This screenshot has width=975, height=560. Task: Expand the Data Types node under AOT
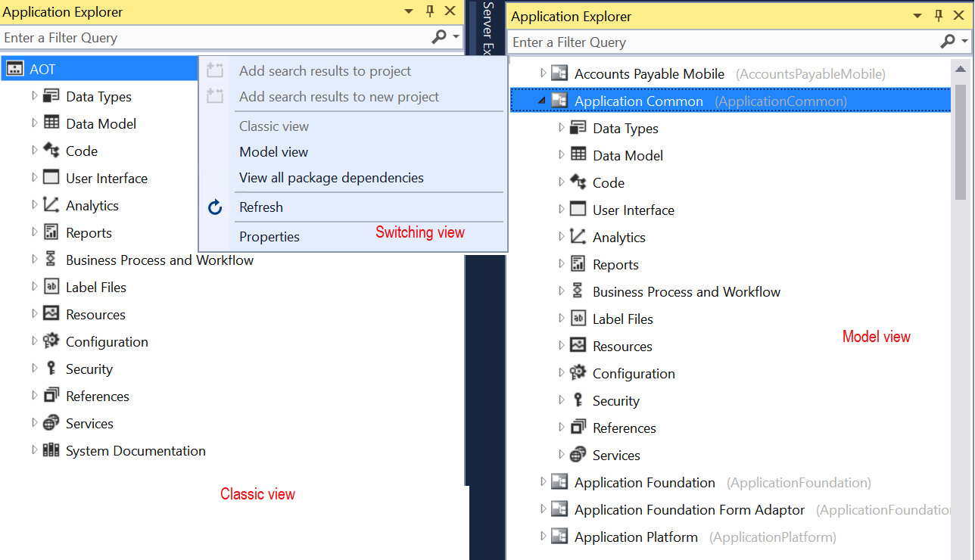click(x=34, y=96)
